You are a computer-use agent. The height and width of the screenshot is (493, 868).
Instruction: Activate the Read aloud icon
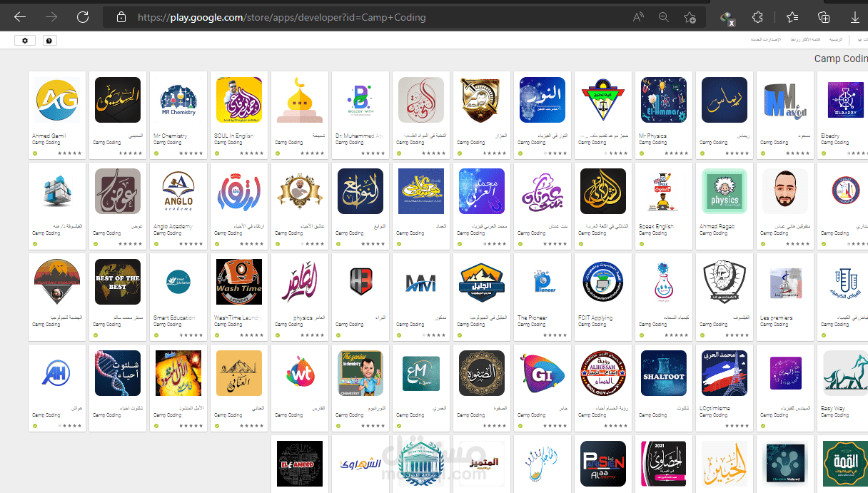[638, 17]
